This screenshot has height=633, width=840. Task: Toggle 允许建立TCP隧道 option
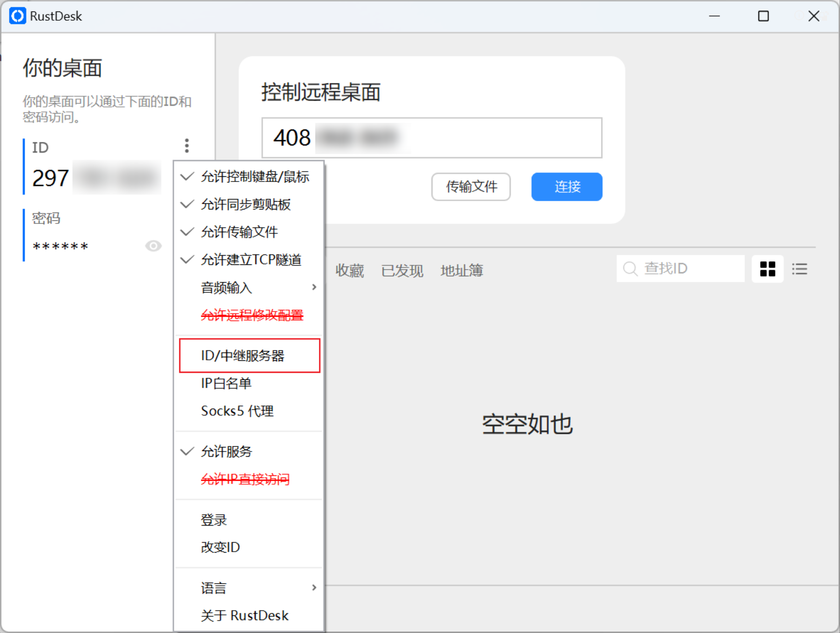coord(250,260)
